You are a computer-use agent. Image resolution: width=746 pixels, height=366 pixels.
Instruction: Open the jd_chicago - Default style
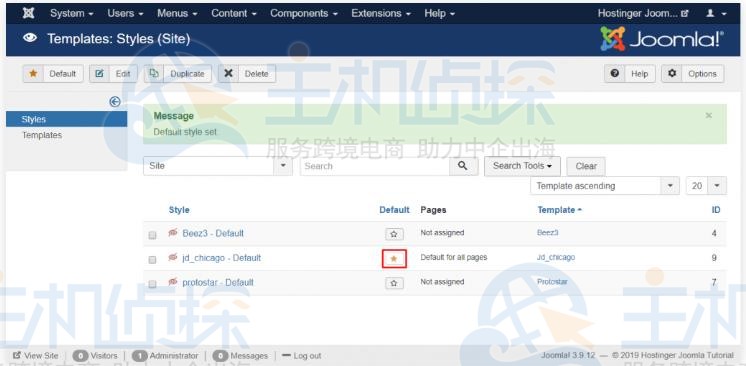222,258
